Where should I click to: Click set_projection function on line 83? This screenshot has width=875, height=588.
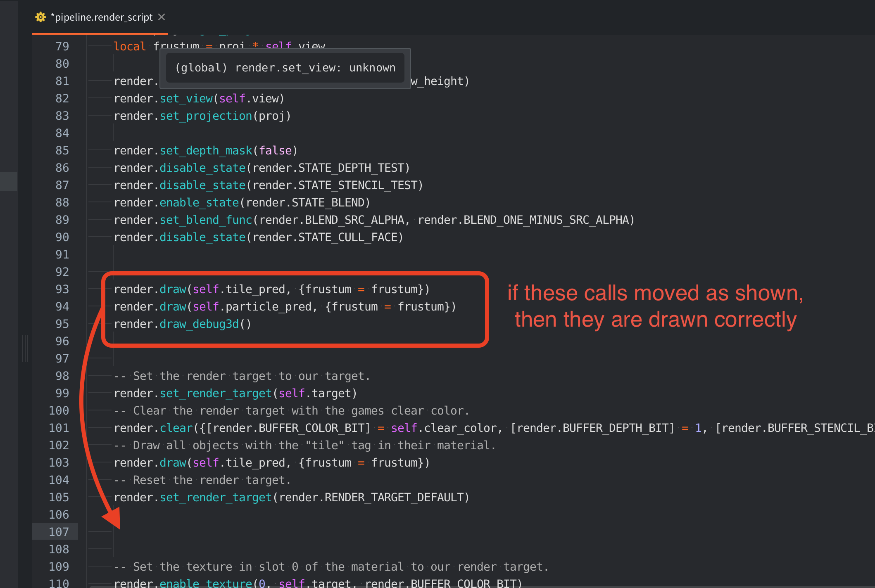coord(206,116)
